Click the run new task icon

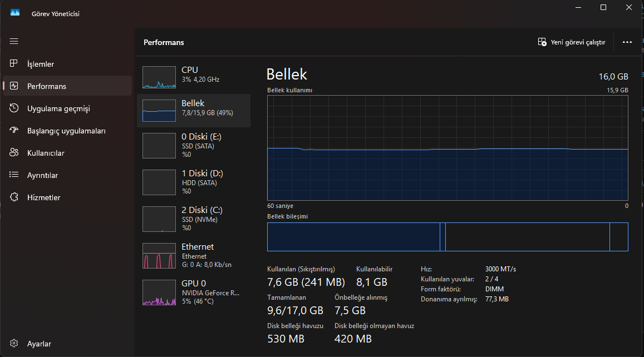[x=542, y=42]
